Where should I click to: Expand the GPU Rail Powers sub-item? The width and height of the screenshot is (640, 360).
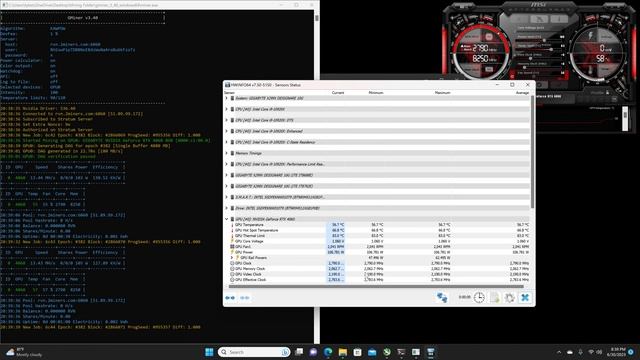pyautogui.click(x=232, y=258)
